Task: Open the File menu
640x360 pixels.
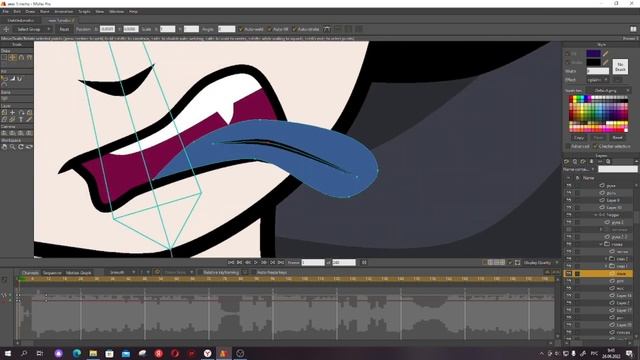Action: coord(5,12)
